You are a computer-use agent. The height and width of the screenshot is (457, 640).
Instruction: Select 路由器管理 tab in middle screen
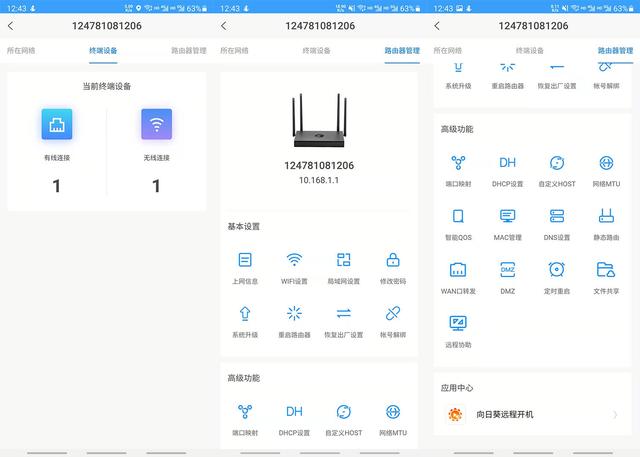coord(402,51)
